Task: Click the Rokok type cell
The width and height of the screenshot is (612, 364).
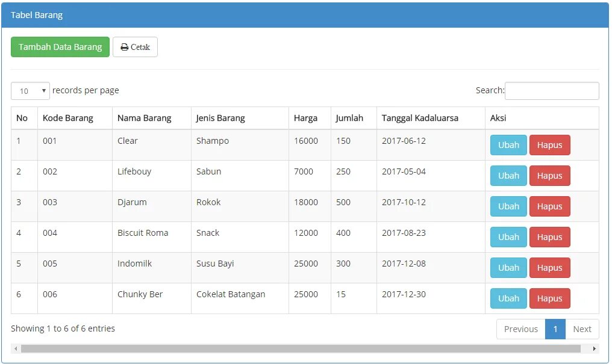Action: 240,206
